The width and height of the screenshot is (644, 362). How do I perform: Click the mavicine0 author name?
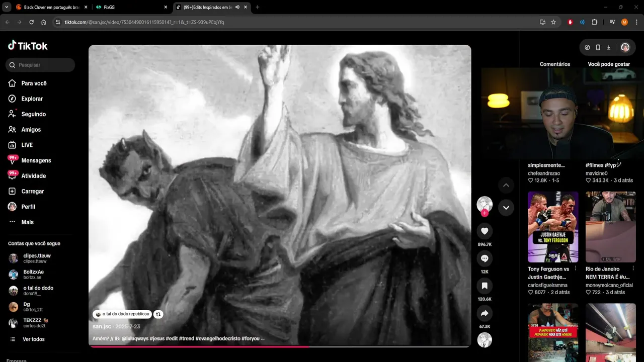[597, 173]
